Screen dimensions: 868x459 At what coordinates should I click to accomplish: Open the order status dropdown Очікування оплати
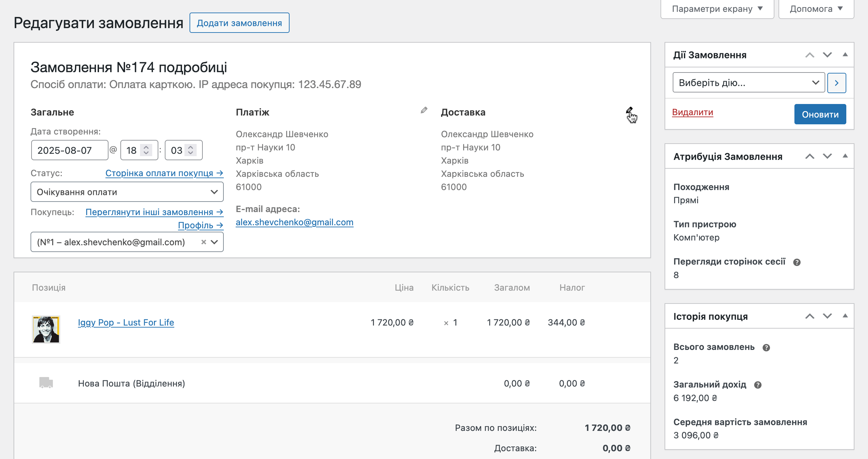(127, 192)
